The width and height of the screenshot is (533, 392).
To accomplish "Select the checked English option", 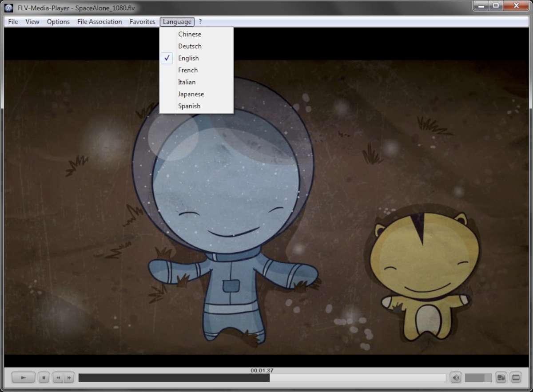I will 188,58.
